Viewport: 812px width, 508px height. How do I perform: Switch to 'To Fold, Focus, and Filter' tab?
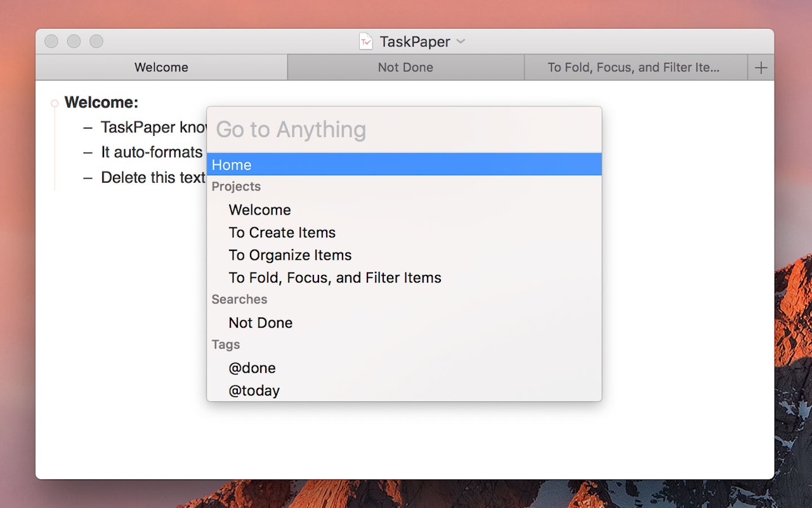(x=634, y=67)
